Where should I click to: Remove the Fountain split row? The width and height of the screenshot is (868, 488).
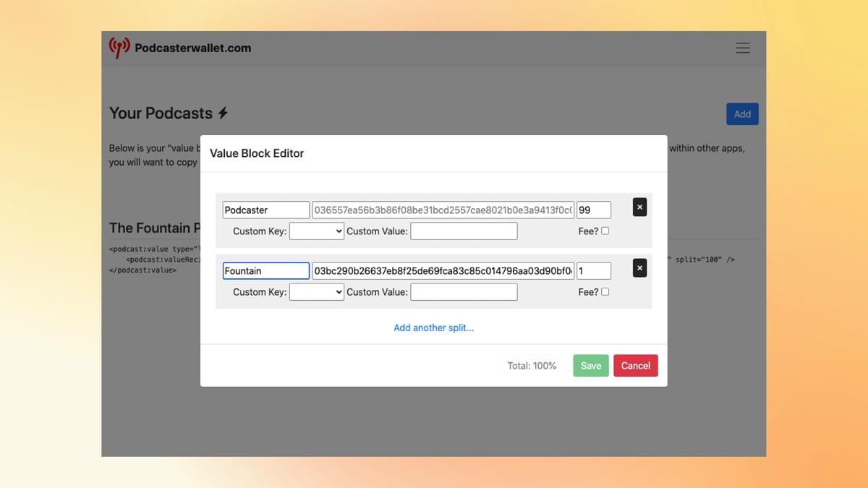[639, 268]
